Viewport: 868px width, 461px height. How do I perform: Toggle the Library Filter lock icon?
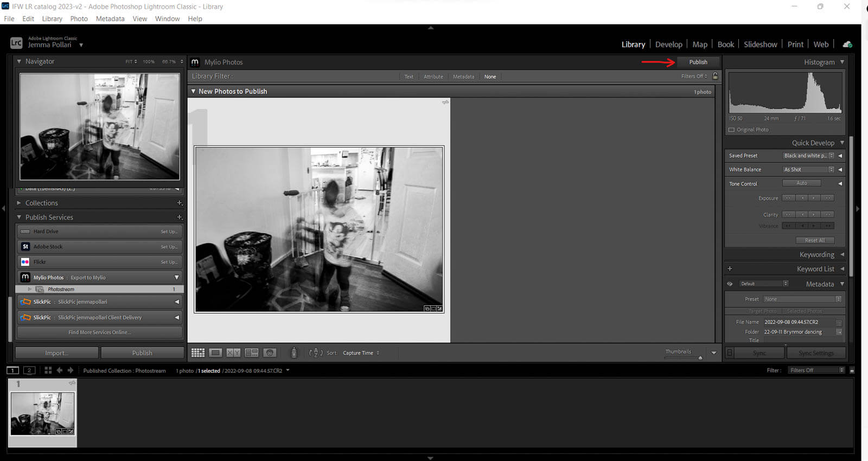[x=715, y=76]
